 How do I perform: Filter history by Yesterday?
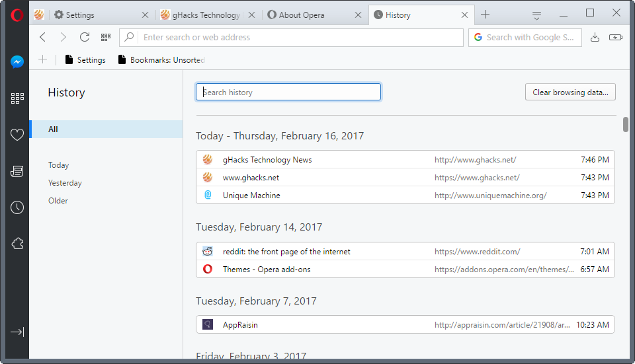tap(65, 183)
